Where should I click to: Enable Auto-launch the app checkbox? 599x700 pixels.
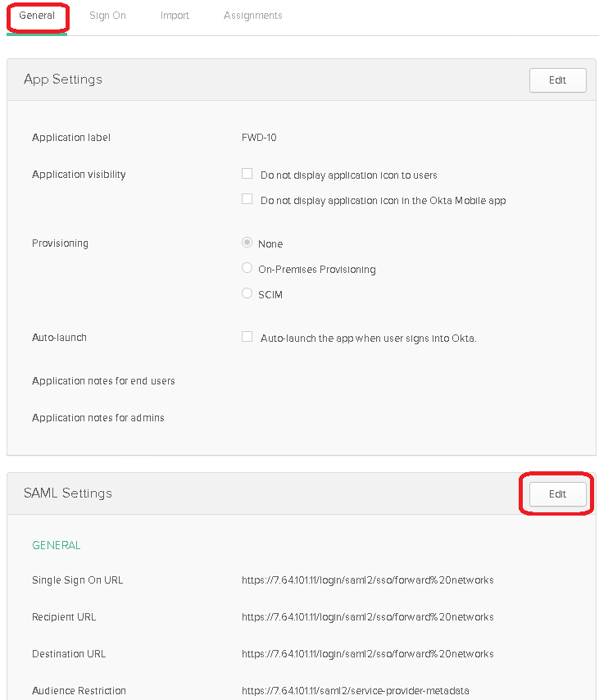(x=247, y=337)
